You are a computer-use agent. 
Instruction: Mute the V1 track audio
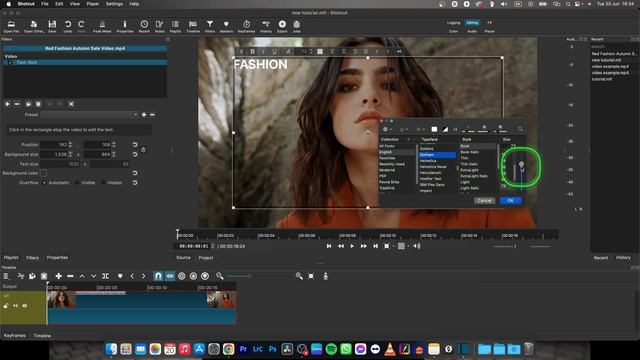[16, 306]
